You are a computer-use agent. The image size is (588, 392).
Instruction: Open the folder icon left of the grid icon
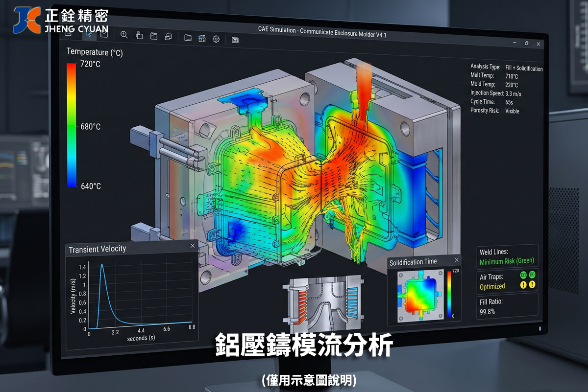pyautogui.click(x=188, y=37)
